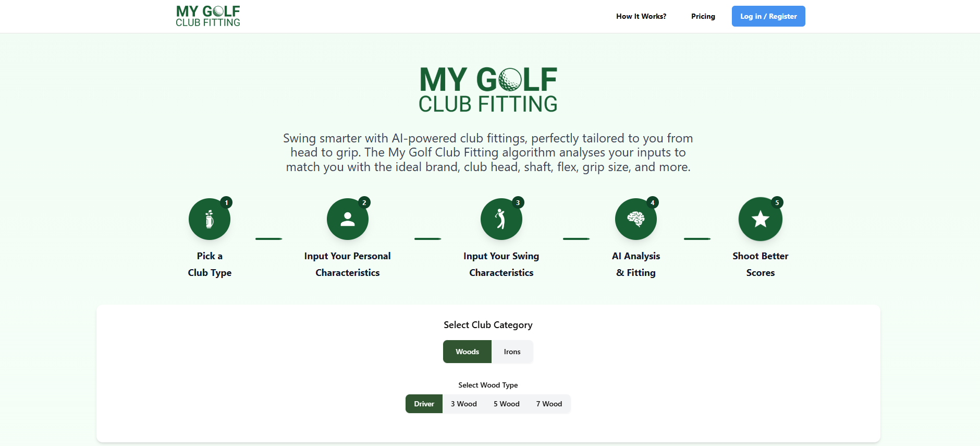Click 'Shoot Better Scores' label
Image resolution: width=980 pixels, height=446 pixels.
pos(761,264)
